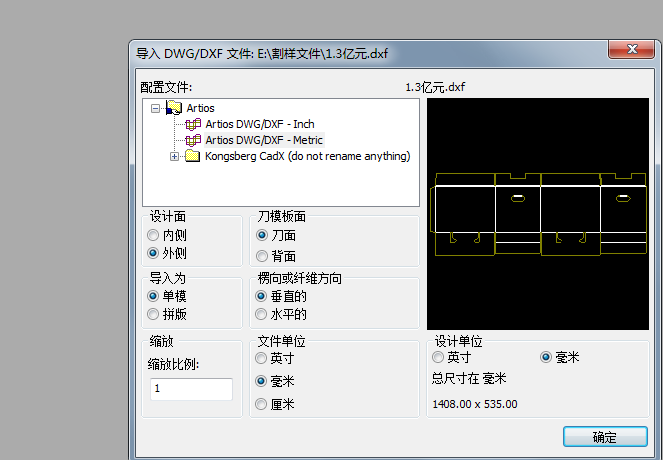This screenshot has height=460, width=663.
Task: Click the 缩放比例 input field
Action: tap(191, 388)
